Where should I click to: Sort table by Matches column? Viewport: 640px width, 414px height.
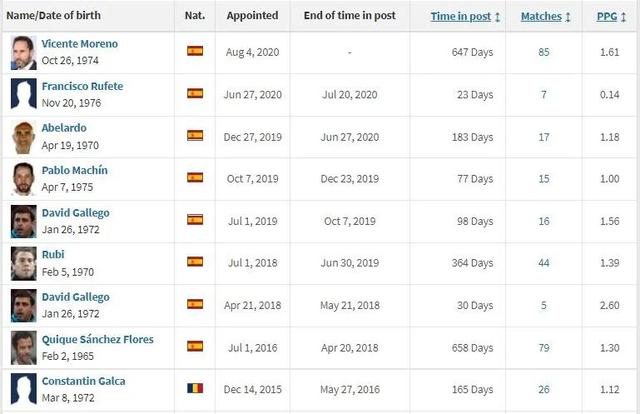point(541,16)
